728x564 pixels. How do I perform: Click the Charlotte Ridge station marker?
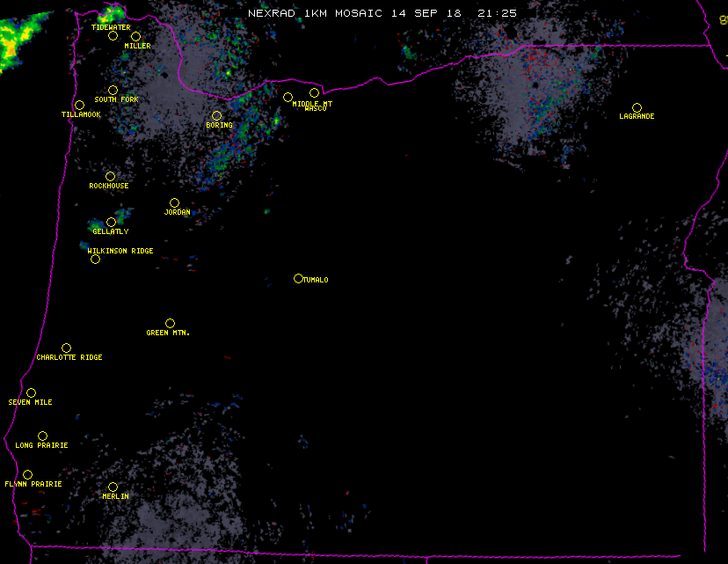tap(66, 348)
